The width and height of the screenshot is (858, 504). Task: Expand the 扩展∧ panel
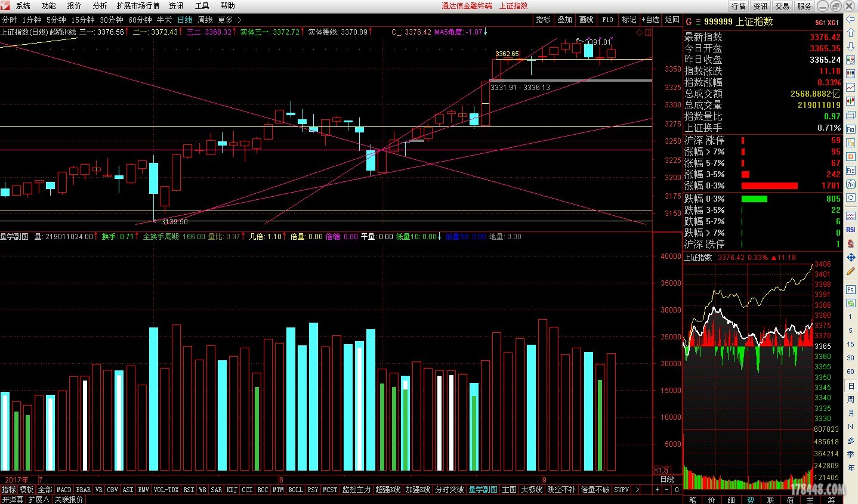(39, 500)
